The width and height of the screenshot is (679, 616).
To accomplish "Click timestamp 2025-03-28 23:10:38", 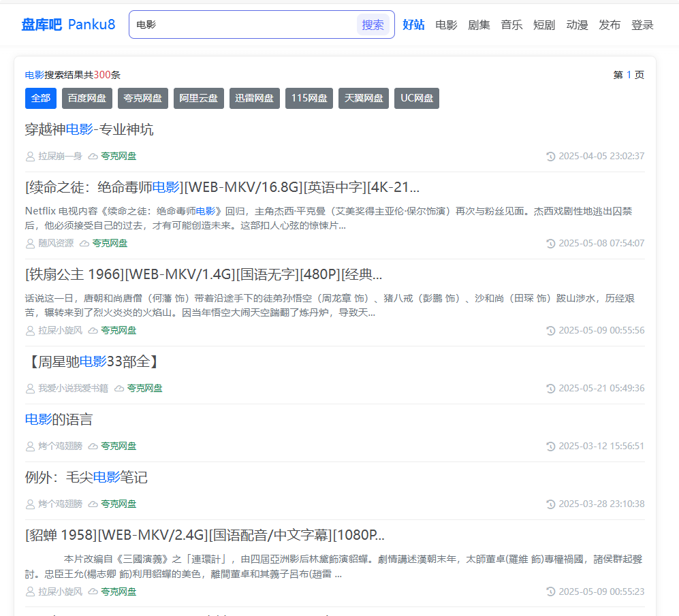I will point(601,504).
